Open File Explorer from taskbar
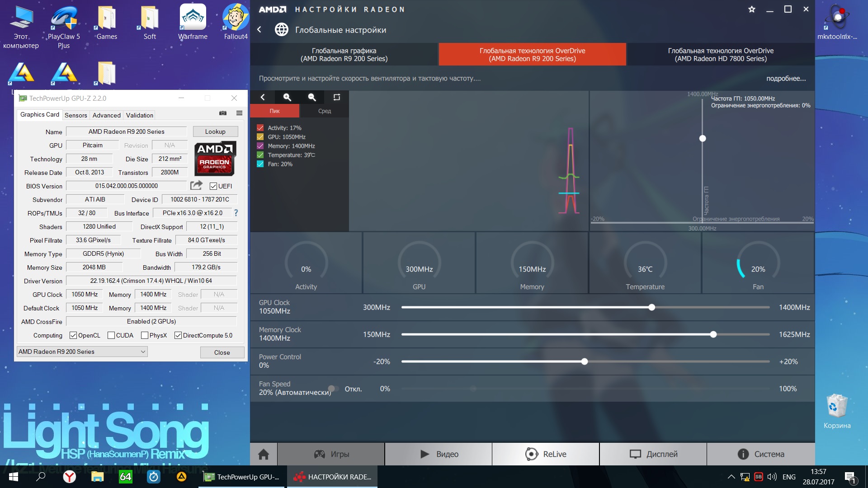The image size is (868, 488). pos(97,477)
